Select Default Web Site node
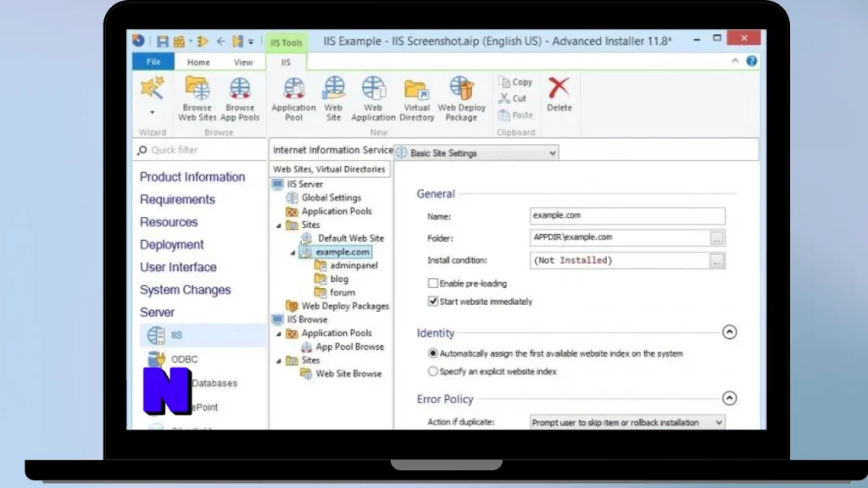 click(350, 238)
